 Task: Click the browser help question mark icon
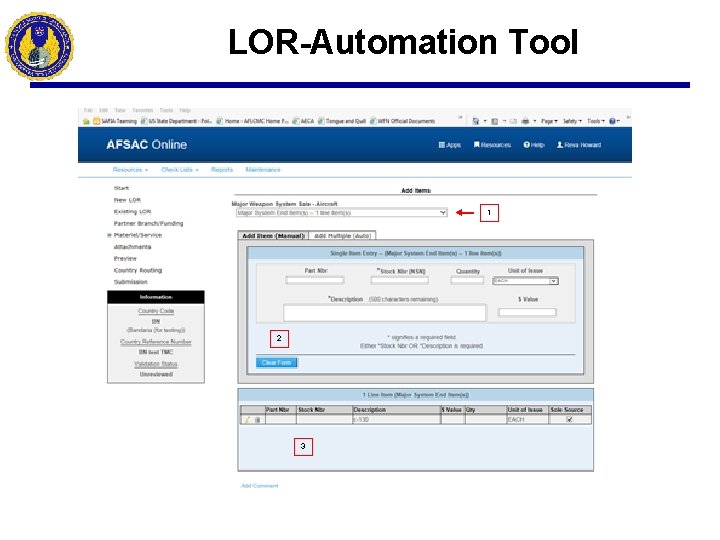613,121
